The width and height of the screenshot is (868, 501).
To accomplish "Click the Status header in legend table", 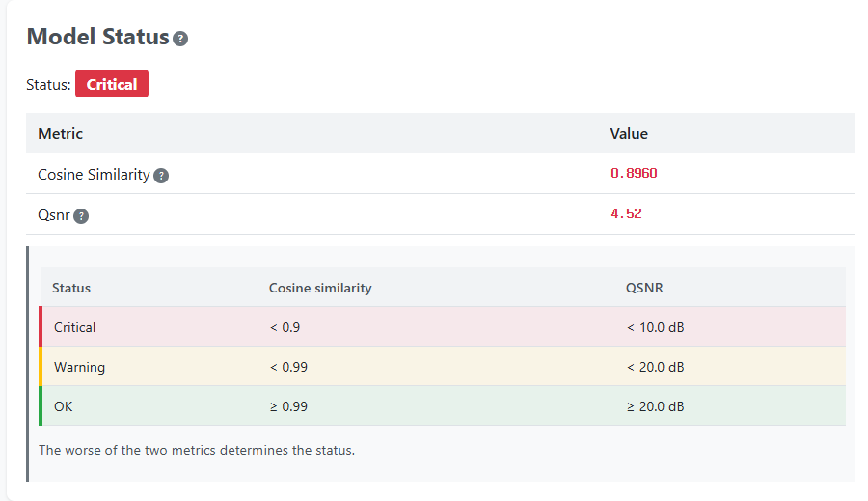I will tap(71, 288).
